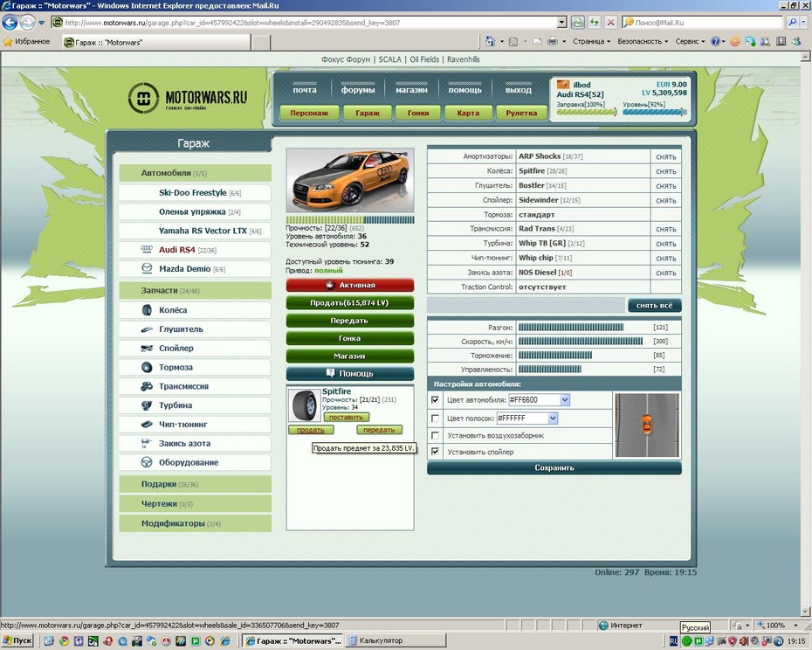
Task: Click the Уровень level progress bar
Action: pyautogui.click(x=654, y=112)
